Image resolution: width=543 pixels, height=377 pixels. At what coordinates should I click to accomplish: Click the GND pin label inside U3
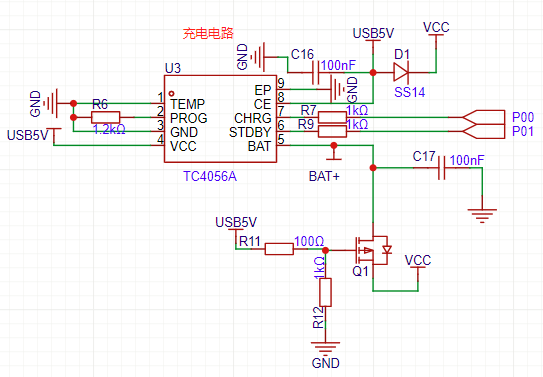(184, 132)
